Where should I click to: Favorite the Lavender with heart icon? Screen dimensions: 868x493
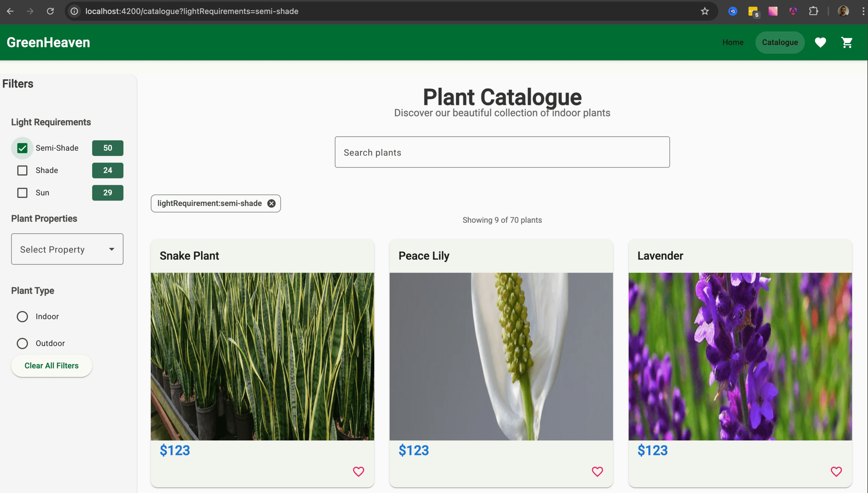(836, 471)
